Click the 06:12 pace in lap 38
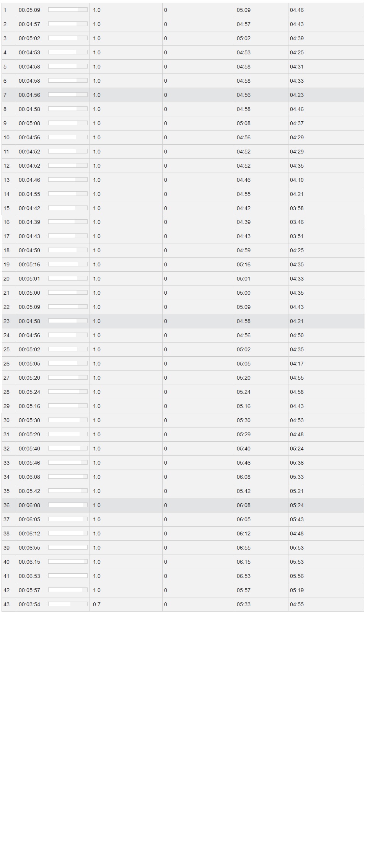 tap(244, 534)
